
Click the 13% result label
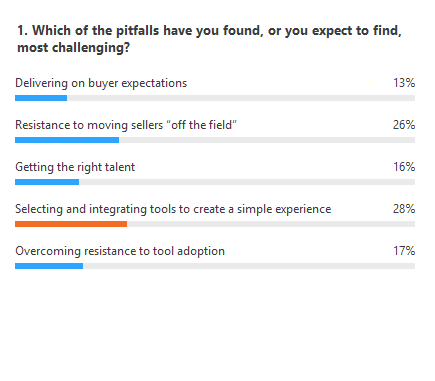coord(404,83)
